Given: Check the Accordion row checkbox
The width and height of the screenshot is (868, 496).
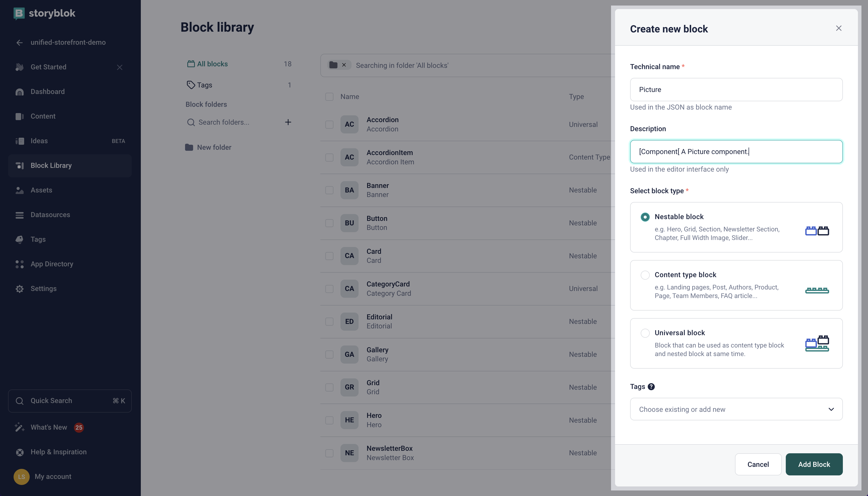Looking at the screenshot, I should pos(329,125).
